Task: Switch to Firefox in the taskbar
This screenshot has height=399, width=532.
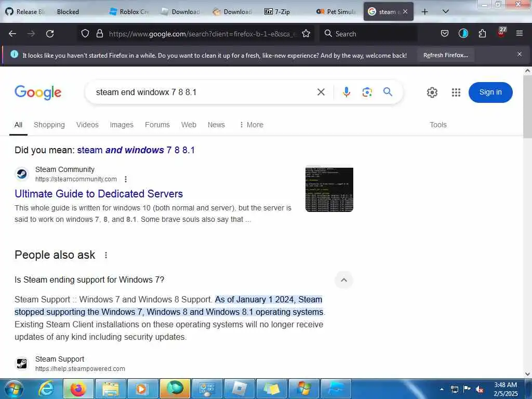Action: (78, 389)
